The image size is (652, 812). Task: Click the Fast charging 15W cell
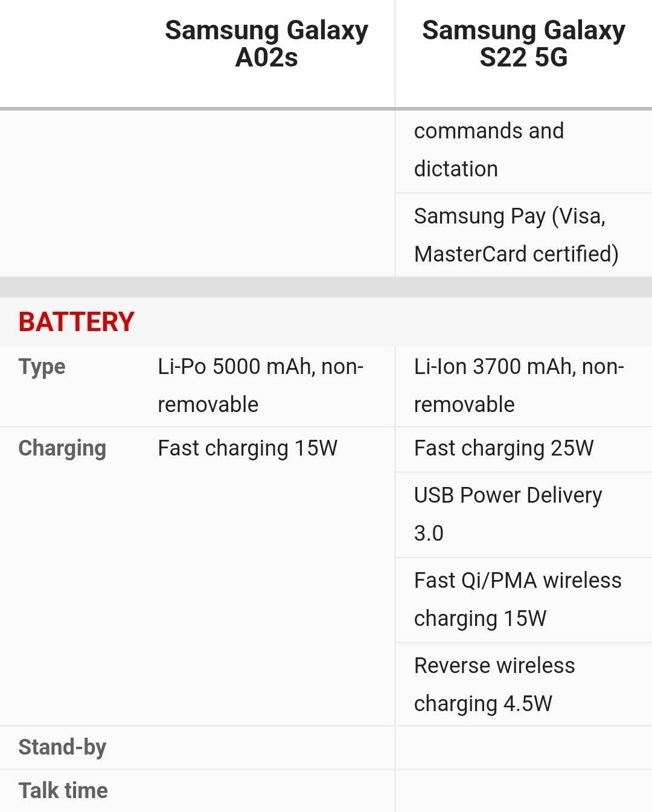(x=248, y=448)
